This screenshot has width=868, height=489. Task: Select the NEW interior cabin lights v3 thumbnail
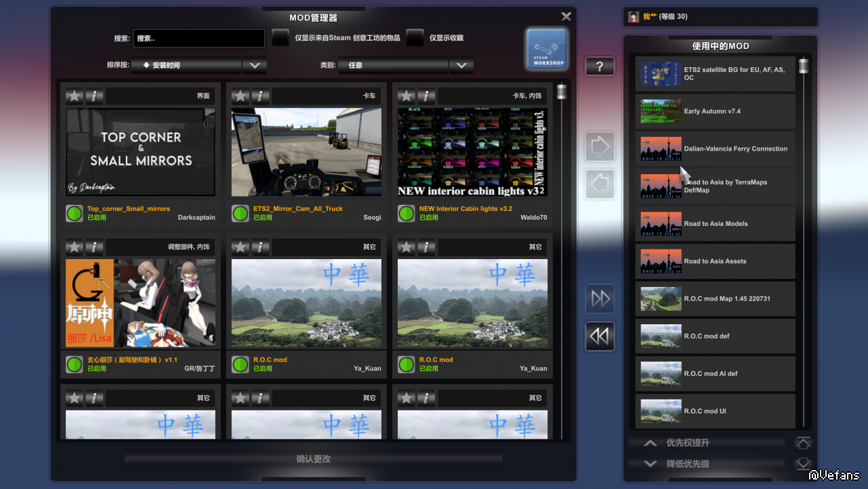[x=472, y=153]
